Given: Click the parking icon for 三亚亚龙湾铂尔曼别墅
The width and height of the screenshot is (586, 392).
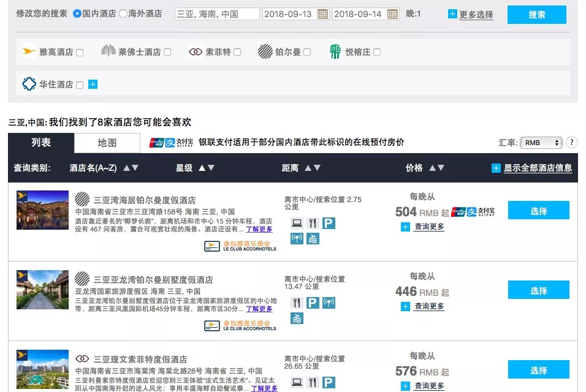Looking at the screenshot, I should pos(313,303).
